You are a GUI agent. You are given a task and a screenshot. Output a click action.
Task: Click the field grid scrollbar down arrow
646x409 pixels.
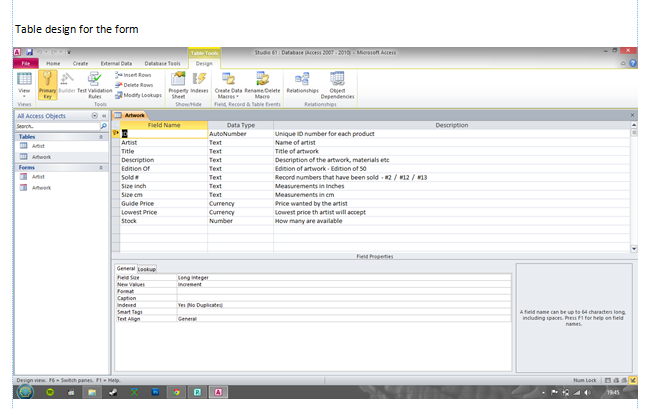tap(634, 249)
